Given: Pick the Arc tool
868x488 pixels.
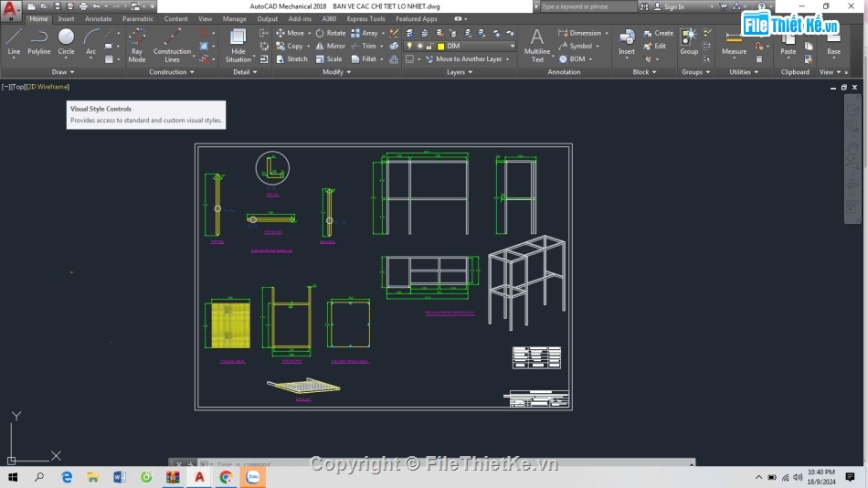Looking at the screenshot, I should [90, 43].
